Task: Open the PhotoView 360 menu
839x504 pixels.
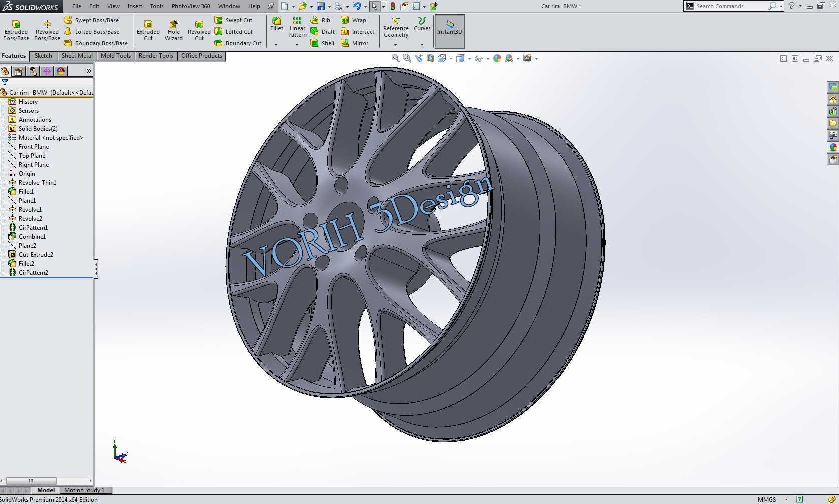Action: click(191, 6)
